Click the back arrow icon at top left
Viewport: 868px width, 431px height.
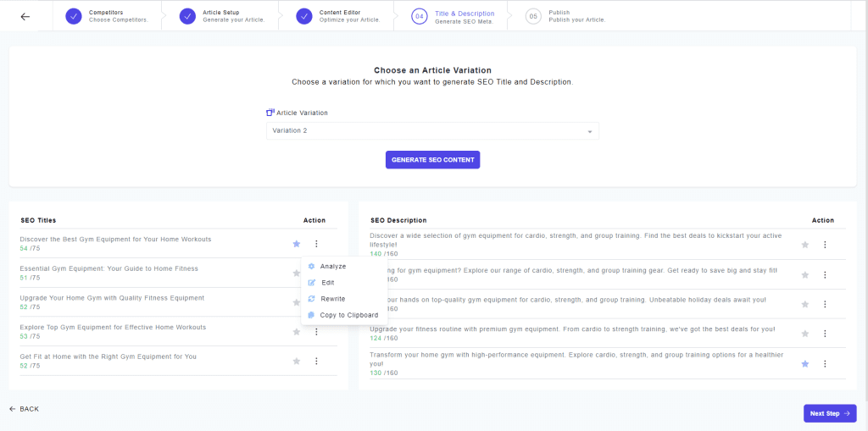point(25,16)
